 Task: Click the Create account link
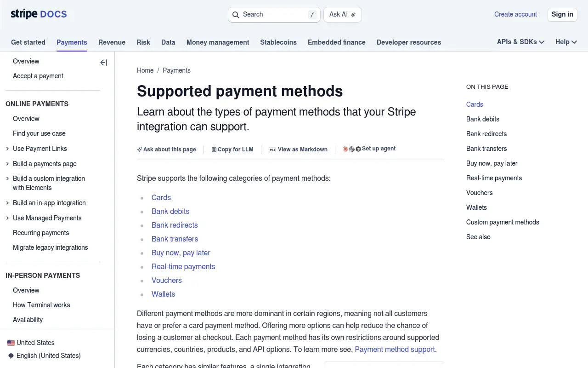515,14
